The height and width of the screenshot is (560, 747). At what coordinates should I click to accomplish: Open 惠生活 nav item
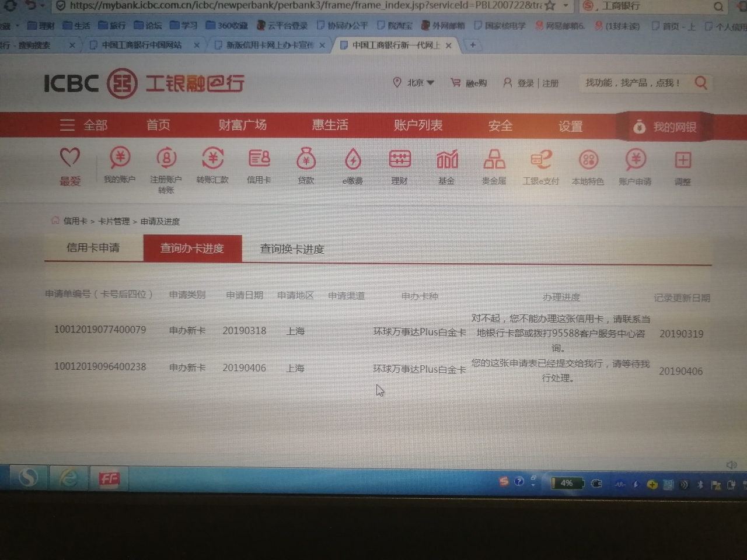(x=330, y=125)
